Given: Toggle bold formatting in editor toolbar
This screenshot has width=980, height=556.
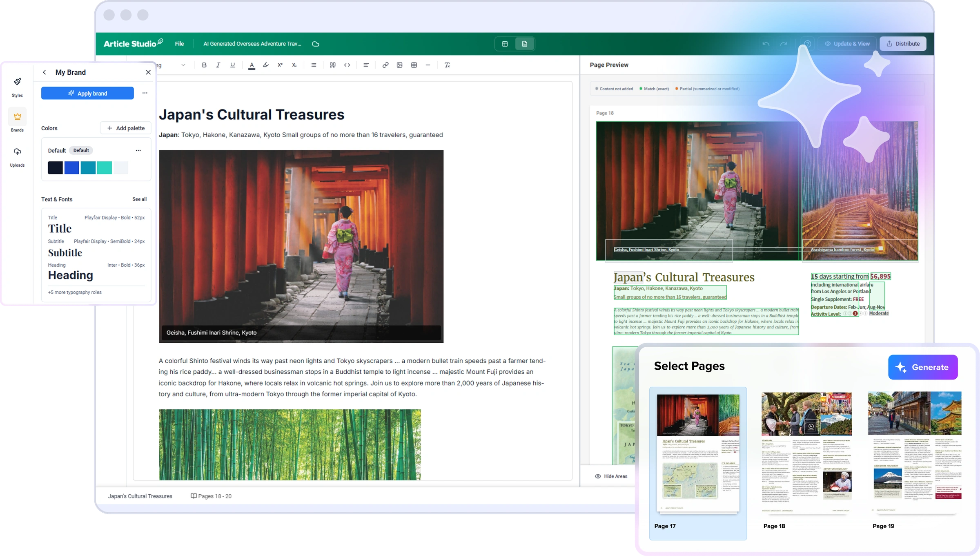Looking at the screenshot, I should coord(204,65).
